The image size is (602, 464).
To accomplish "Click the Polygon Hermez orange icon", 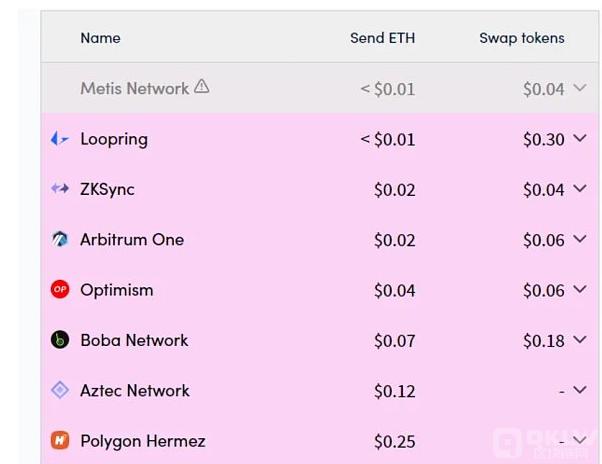I will [x=60, y=440].
